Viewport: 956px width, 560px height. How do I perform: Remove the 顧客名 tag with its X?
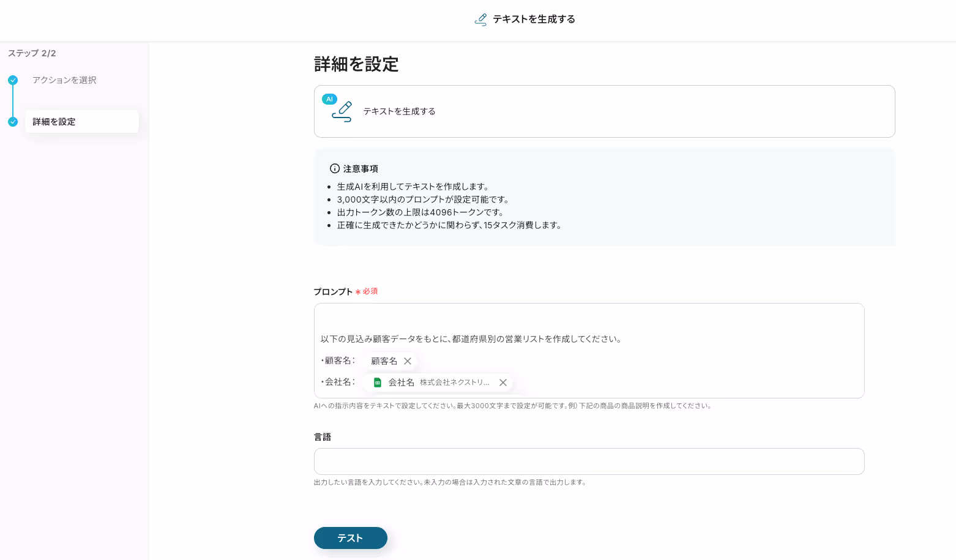click(408, 361)
